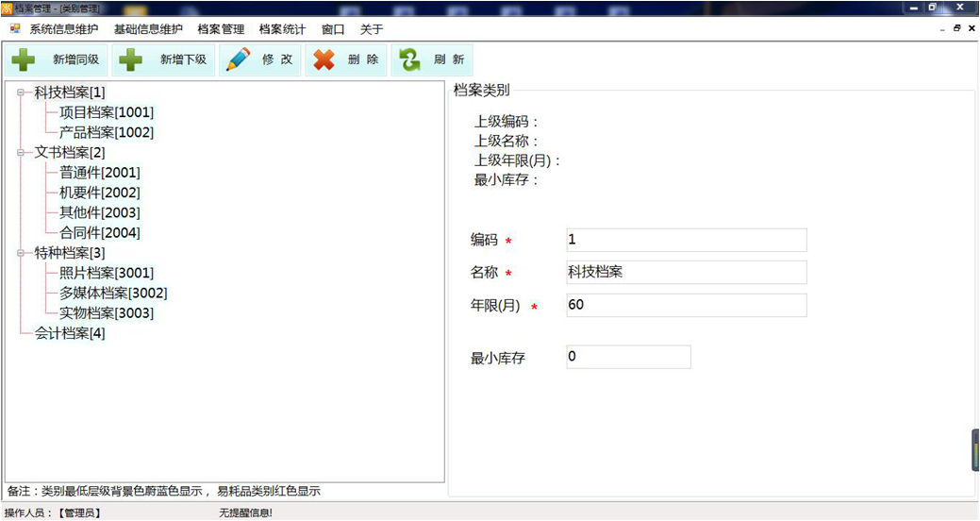Click the app icon in the menu bar

[15, 29]
